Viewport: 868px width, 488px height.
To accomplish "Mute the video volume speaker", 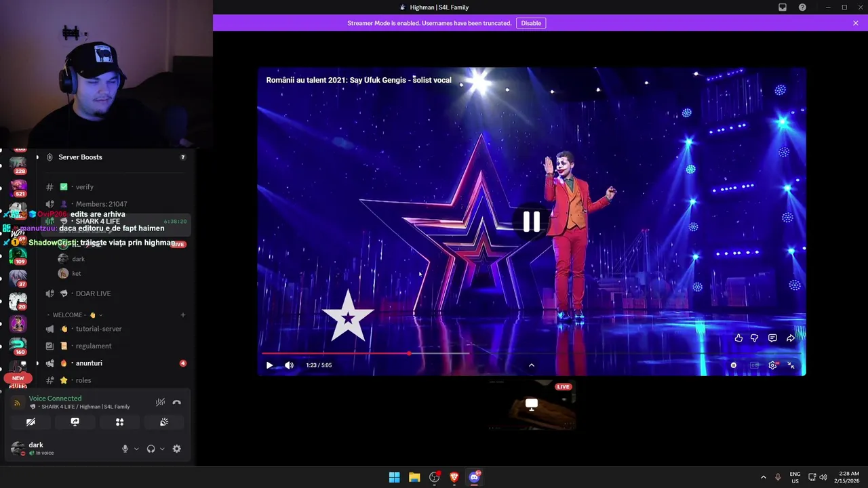I will 289,365.
